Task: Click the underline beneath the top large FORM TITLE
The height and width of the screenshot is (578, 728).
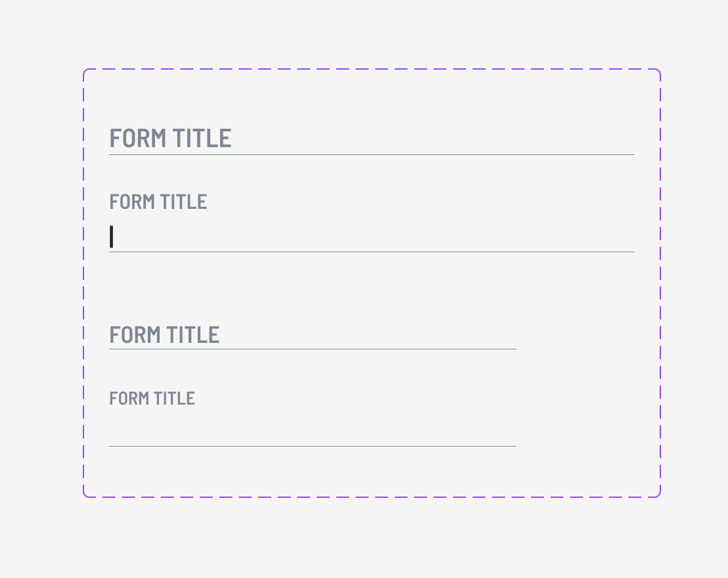Action: (x=371, y=155)
